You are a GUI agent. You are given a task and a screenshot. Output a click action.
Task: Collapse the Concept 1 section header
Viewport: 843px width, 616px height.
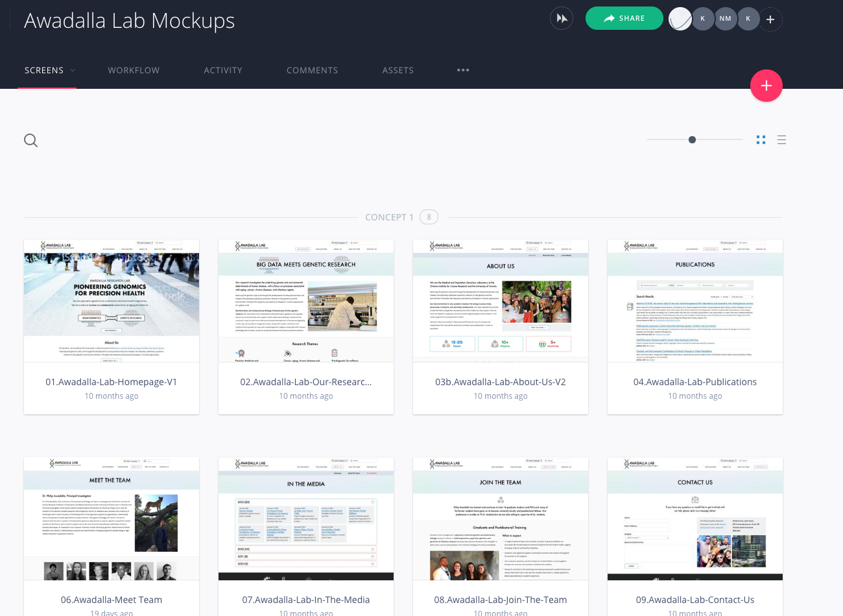click(x=389, y=217)
